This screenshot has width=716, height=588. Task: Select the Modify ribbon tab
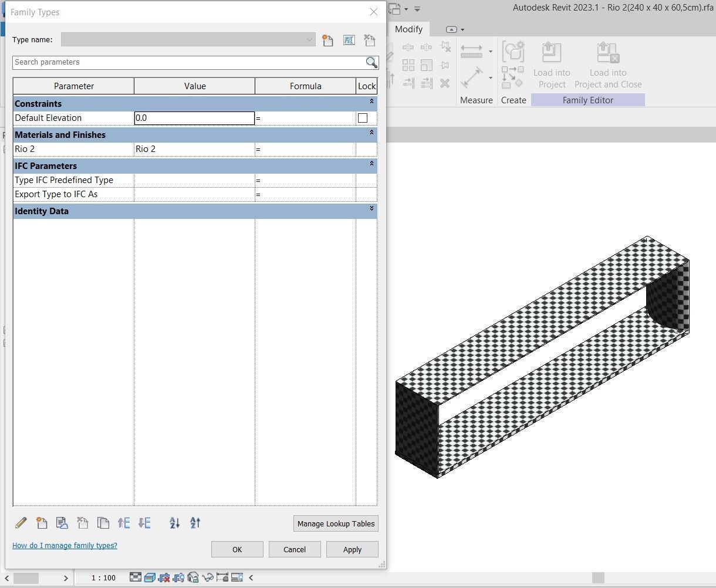(x=408, y=29)
